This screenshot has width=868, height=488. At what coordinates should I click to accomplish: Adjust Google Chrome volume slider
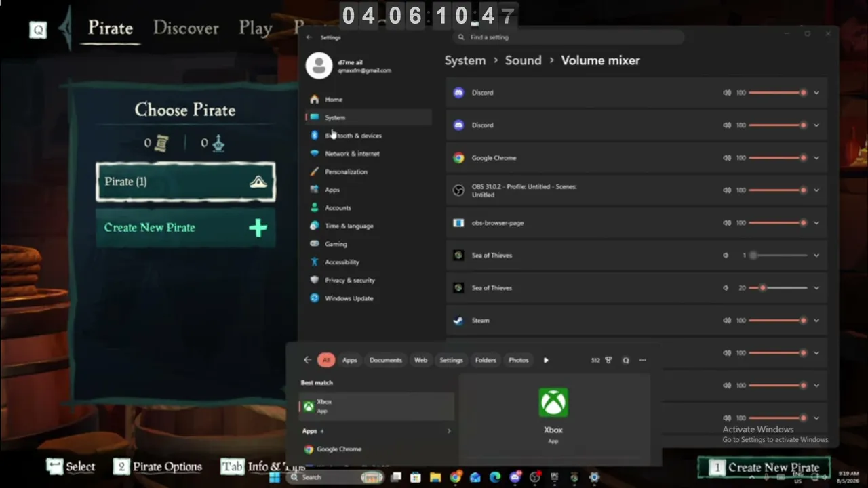778,158
